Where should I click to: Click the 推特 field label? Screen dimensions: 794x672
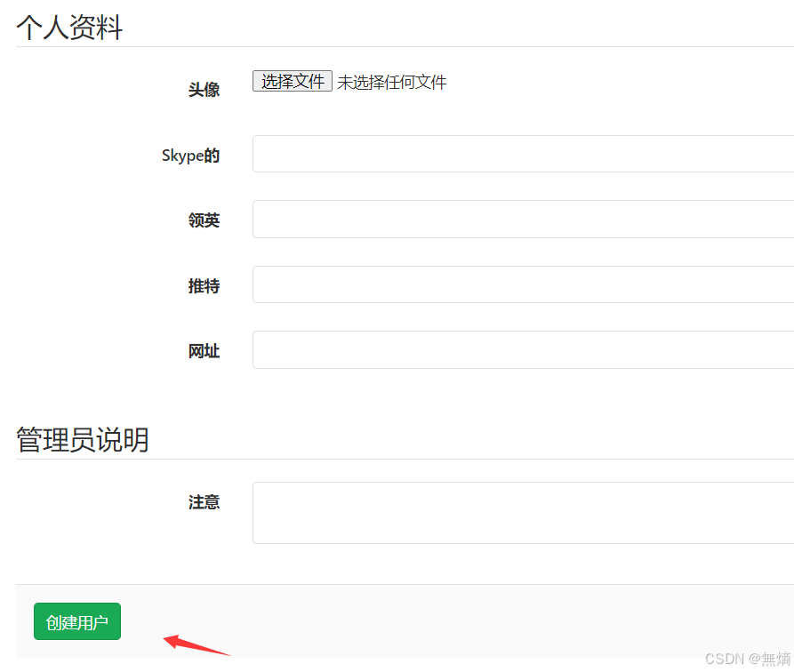[x=205, y=285]
